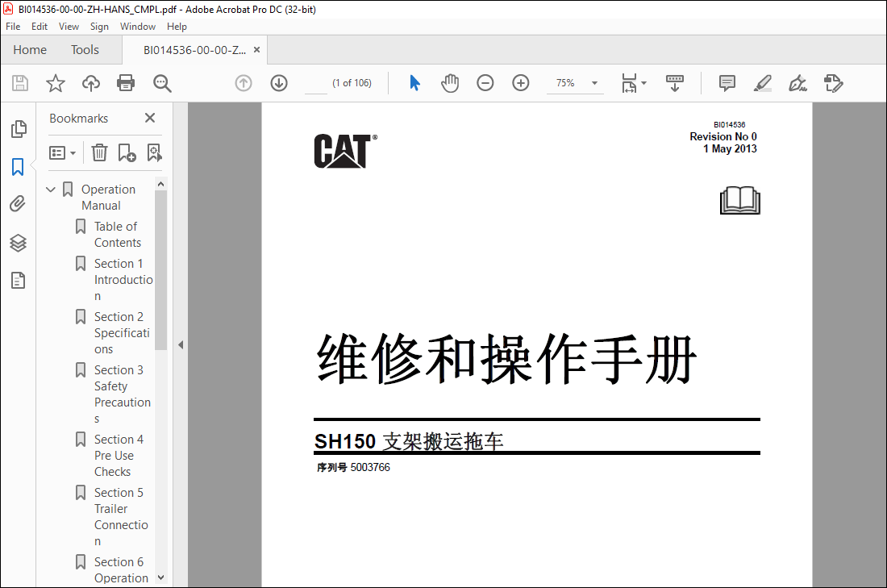Delete the selected bookmark
This screenshot has height=588, width=887.
coord(99,152)
